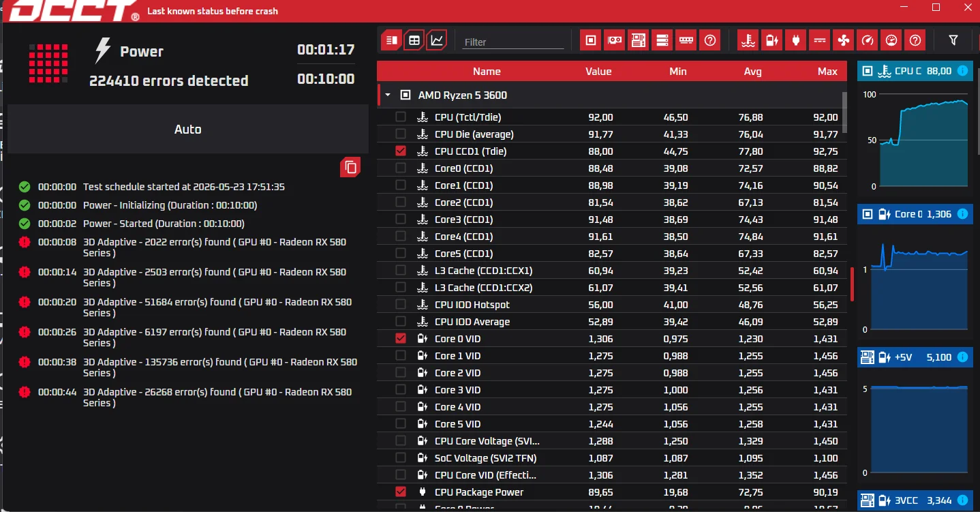Toggle the motherboard hardware filter icon

[639, 40]
